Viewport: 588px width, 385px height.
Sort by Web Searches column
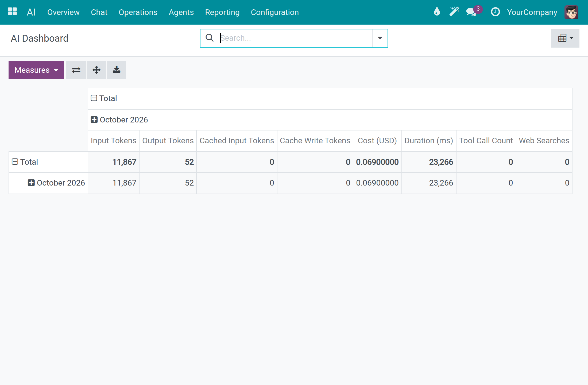point(544,141)
